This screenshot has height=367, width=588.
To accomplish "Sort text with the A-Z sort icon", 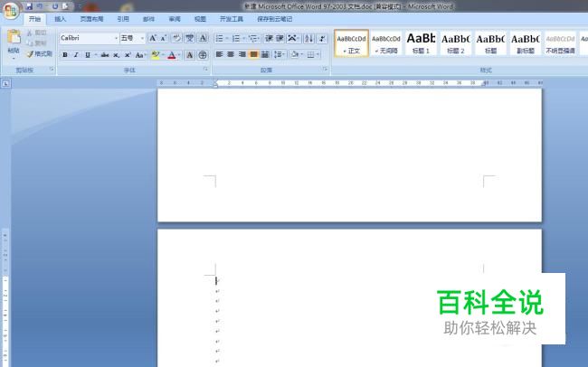I will [x=309, y=38].
